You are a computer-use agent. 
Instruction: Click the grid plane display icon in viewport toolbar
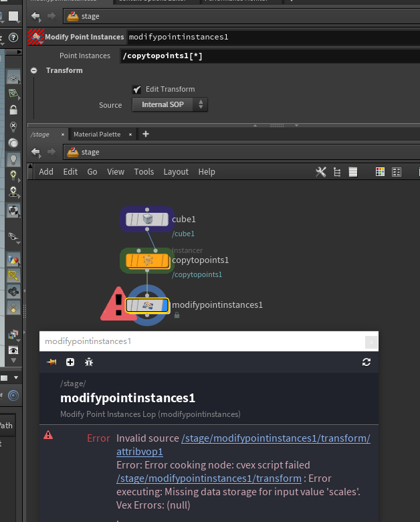click(x=13, y=78)
